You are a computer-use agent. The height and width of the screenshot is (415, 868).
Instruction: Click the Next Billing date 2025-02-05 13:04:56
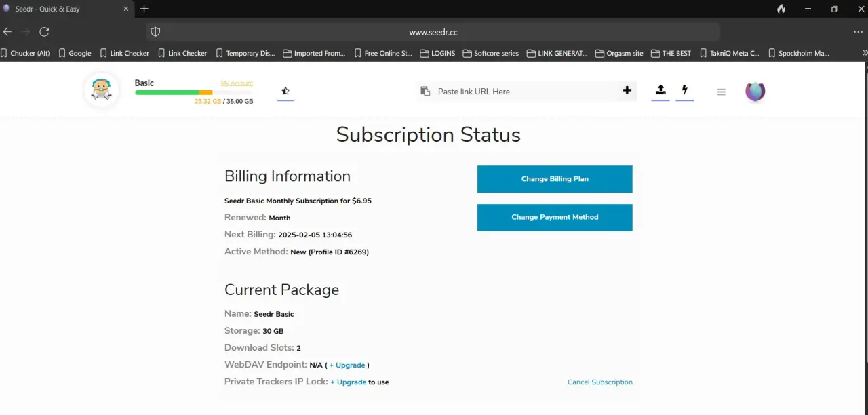point(315,235)
